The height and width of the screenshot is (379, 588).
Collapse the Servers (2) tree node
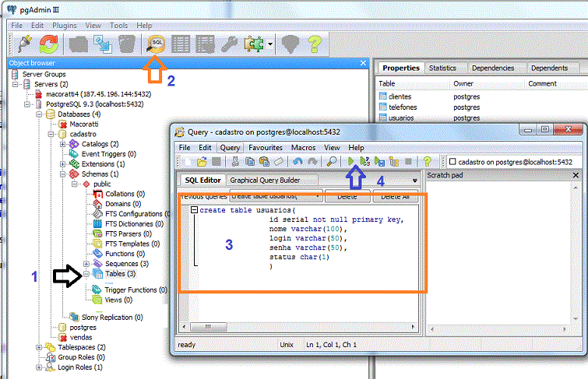(16, 84)
